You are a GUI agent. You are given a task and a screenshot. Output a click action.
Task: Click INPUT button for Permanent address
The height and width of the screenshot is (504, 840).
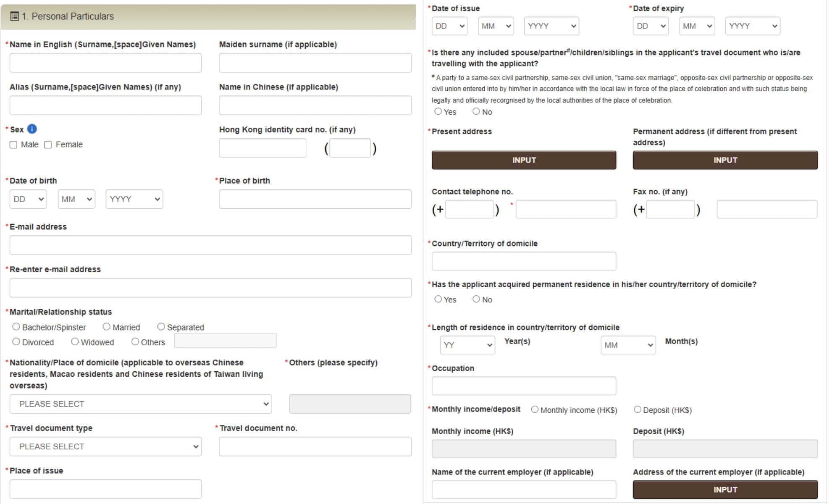(725, 160)
